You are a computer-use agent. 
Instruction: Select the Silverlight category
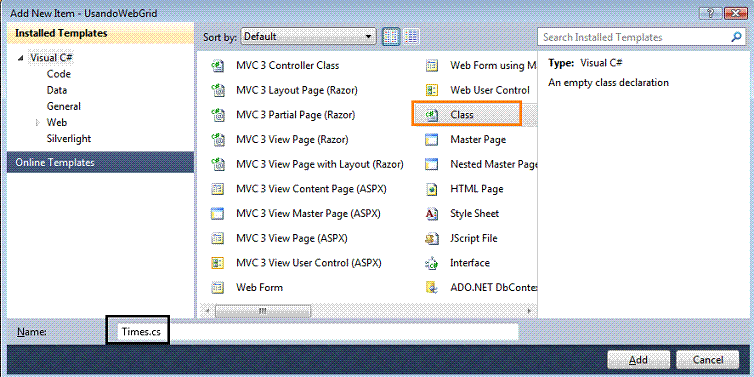point(69,139)
